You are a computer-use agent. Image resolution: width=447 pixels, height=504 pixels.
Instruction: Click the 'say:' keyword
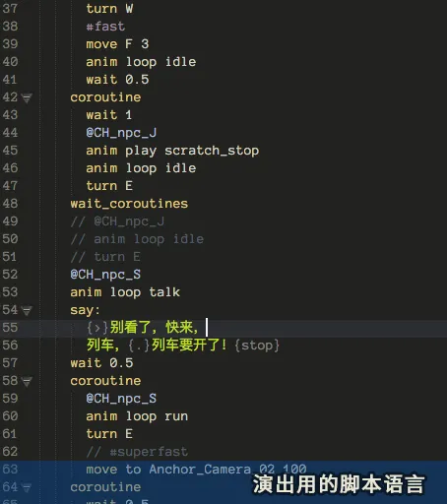click(x=85, y=310)
